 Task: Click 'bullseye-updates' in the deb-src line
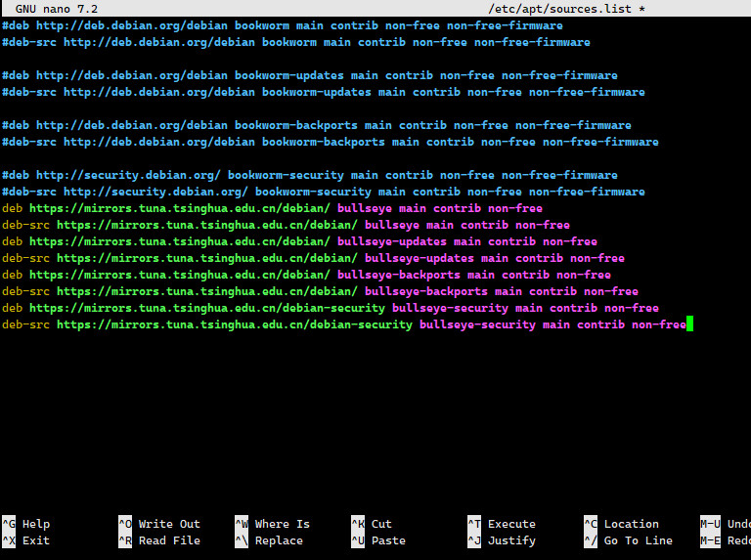pyautogui.click(x=420, y=258)
